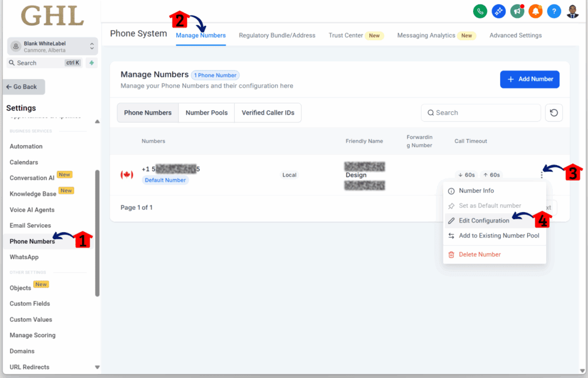Image resolution: width=588 pixels, height=378 pixels.
Task: Open Custom Values settings
Action: [31, 319]
